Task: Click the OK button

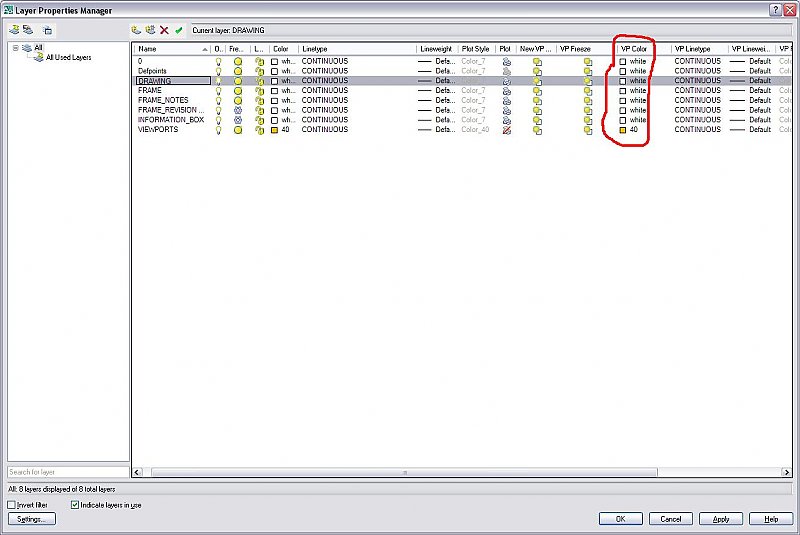Action: click(620, 519)
